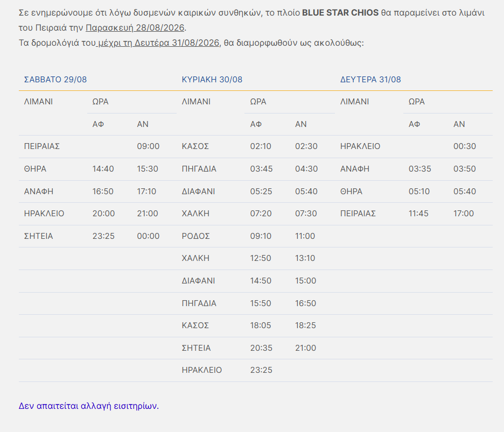This screenshot has height=432, width=504.
Task: Click the 05:40 time in the ΔΙΑΦΑΝΙ row
Action: 306,192
